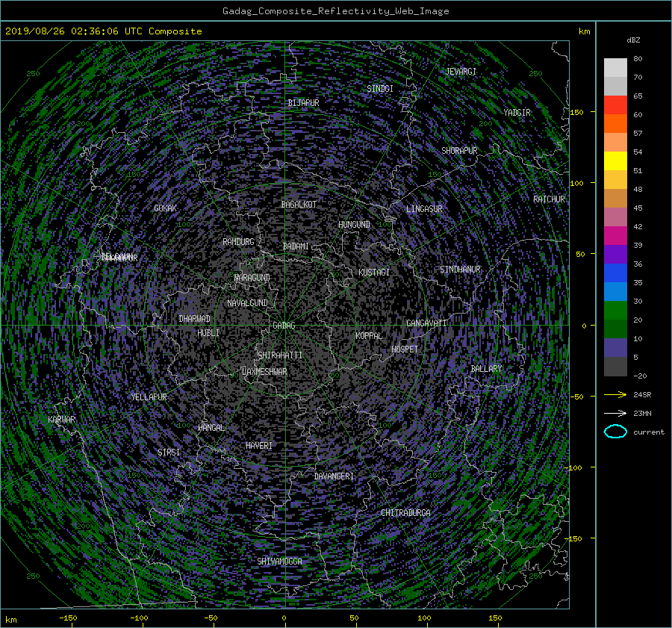Click the blue 36 dBZ color swatch
The width and height of the screenshot is (672, 628).
point(615,273)
